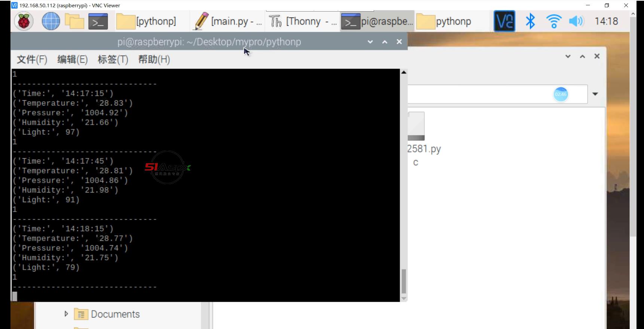
Task: Click the Temperature '28.83' output line
Action: pos(73,103)
